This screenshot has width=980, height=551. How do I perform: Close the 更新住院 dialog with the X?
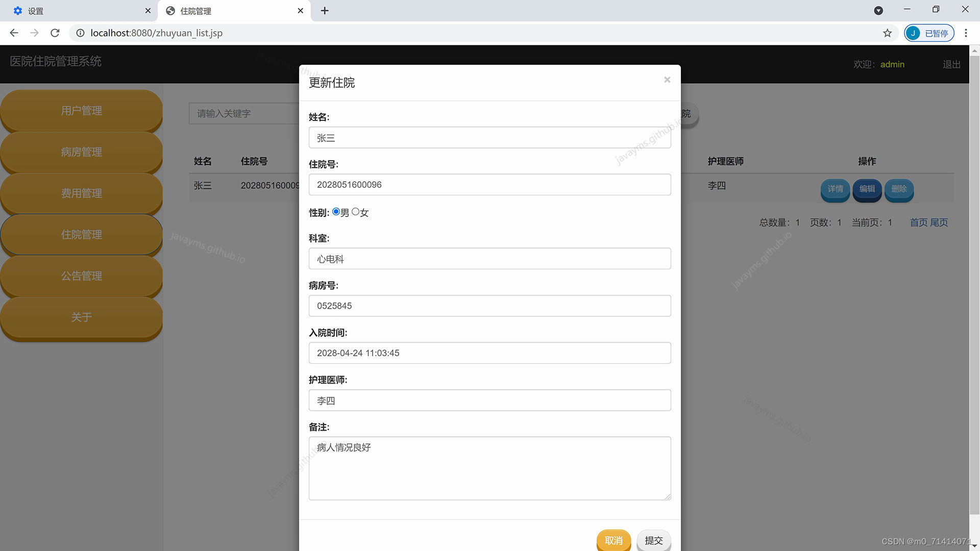[x=667, y=80]
